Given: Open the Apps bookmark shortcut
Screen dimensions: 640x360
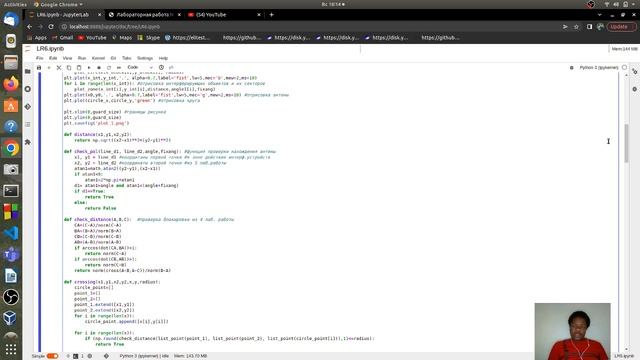Looking at the screenshot, I should coord(37,38).
